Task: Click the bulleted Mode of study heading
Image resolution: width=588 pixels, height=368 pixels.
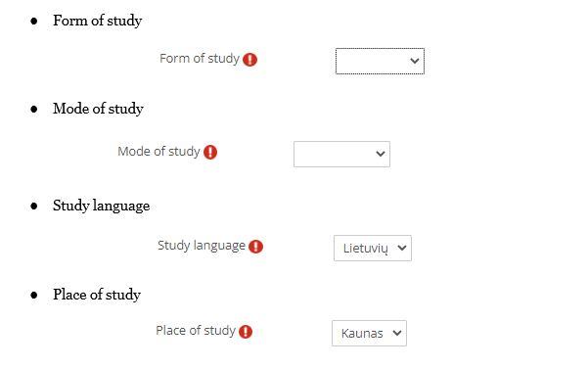Action: (98, 109)
